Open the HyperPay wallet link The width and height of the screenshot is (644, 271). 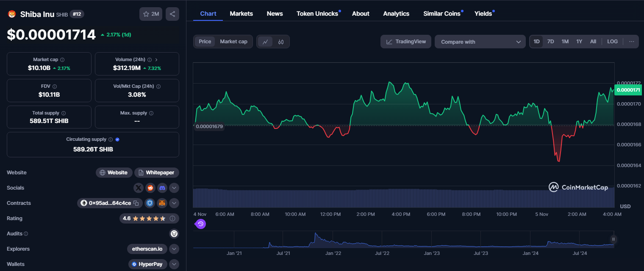pos(148,264)
